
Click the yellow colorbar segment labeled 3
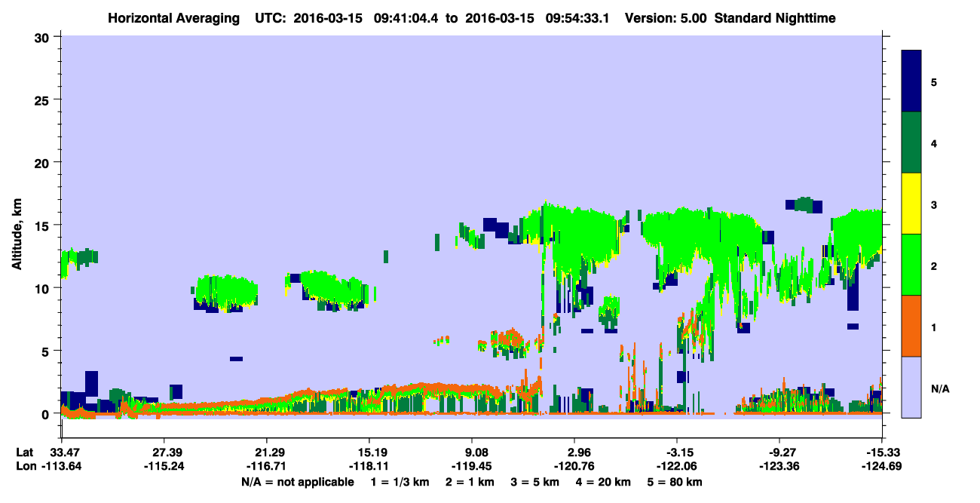tap(912, 204)
